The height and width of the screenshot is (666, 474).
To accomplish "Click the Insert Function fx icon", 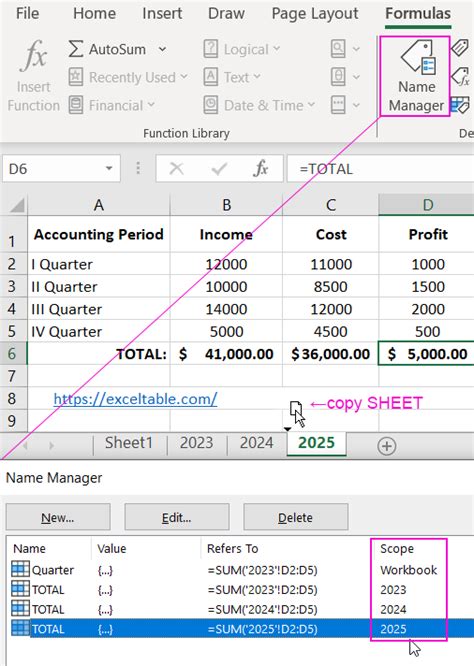I will coord(34,56).
